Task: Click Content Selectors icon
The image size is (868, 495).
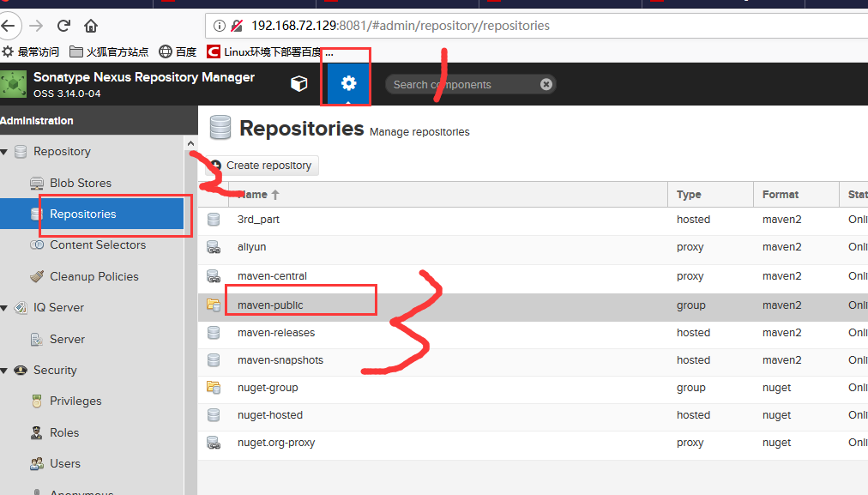Action: coord(37,244)
